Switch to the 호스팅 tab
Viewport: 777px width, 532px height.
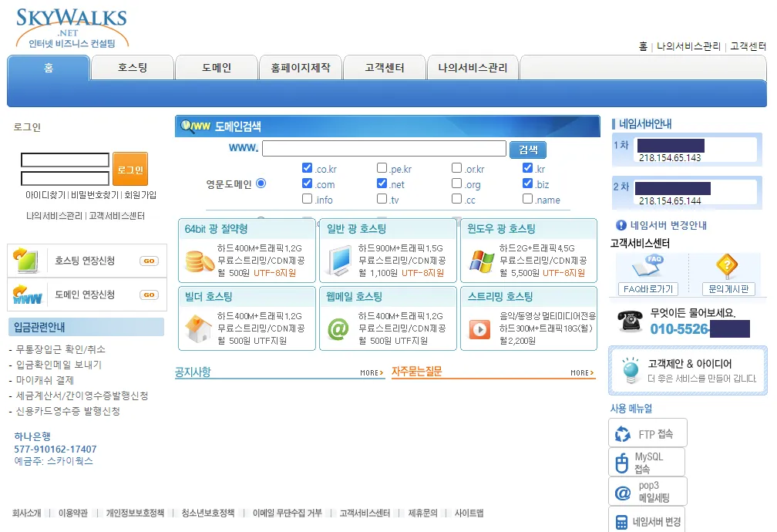(x=133, y=67)
